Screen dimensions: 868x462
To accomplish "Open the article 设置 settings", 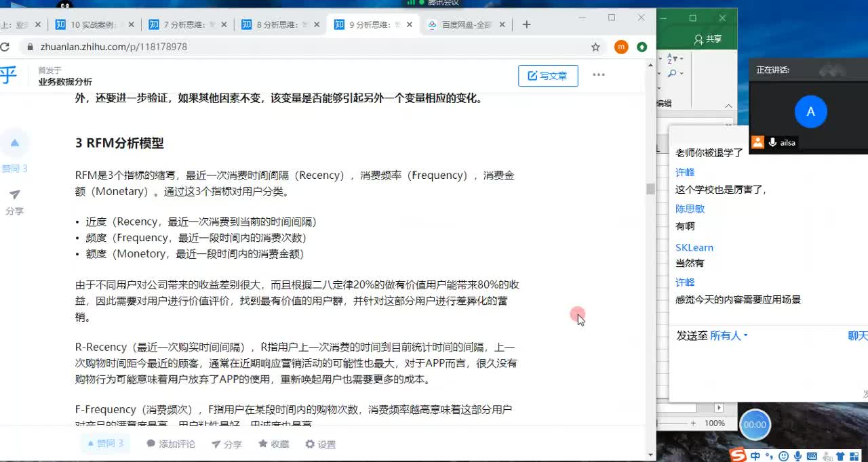I will click(320, 444).
